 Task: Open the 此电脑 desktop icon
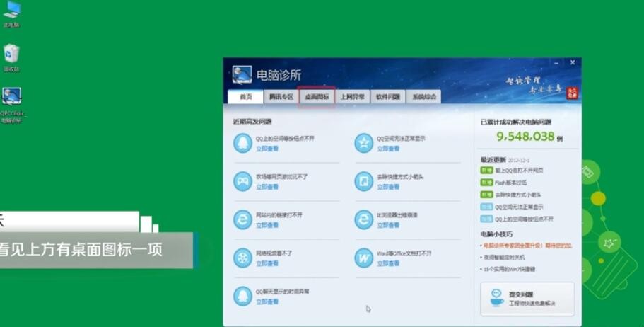tap(11, 14)
